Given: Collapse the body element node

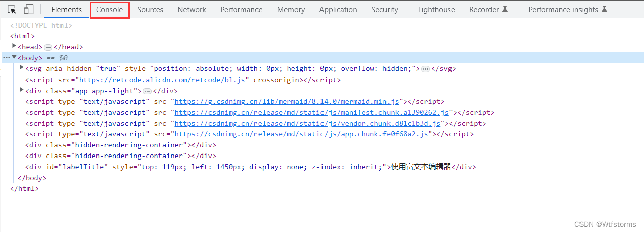Looking at the screenshot, I should tap(14, 57).
